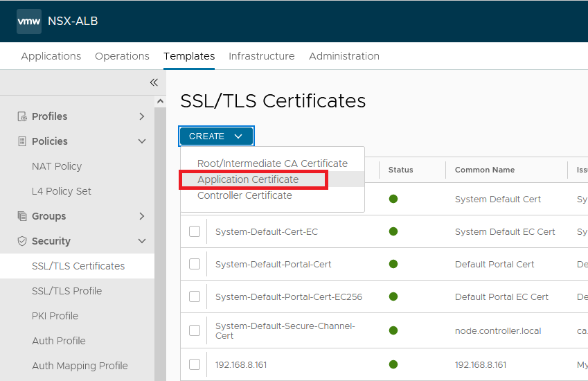Click common name 'Default Portal Cert'
Viewport: 588px width, 381px height.
coord(495,265)
